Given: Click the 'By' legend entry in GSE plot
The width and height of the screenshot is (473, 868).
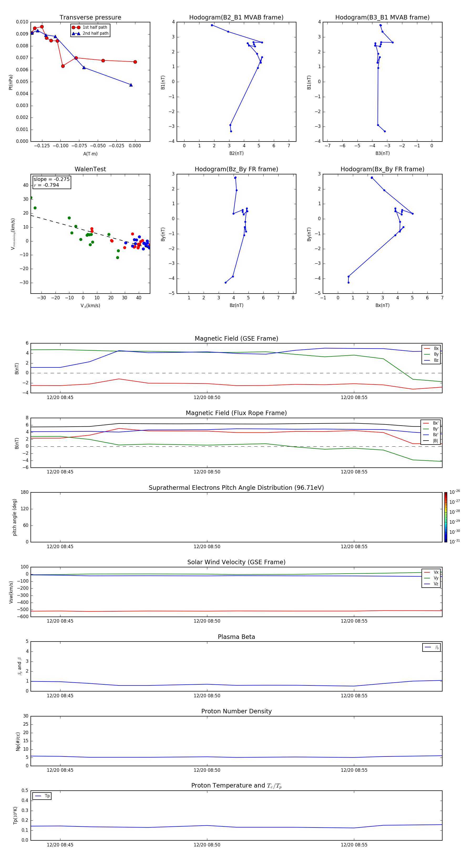Looking at the screenshot, I should (431, 354).
